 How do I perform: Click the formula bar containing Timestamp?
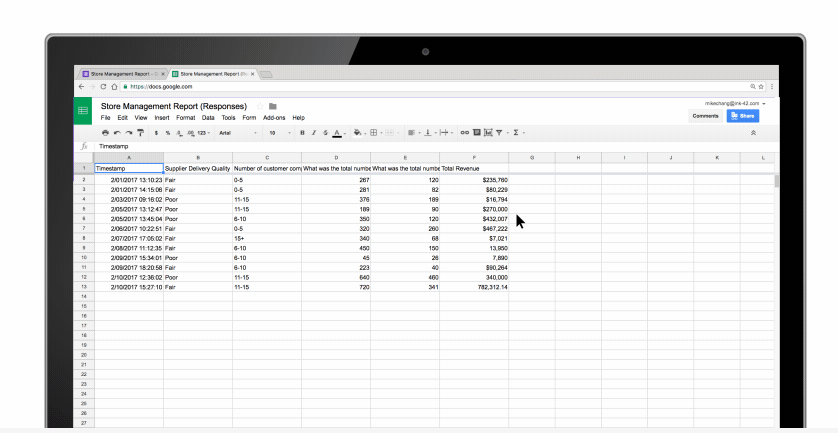click(436, 146)
